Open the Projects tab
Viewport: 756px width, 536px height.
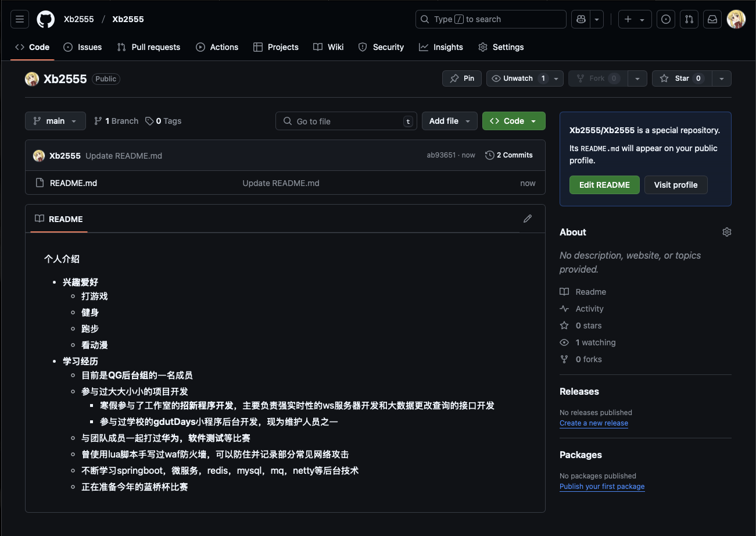point(276,47)
